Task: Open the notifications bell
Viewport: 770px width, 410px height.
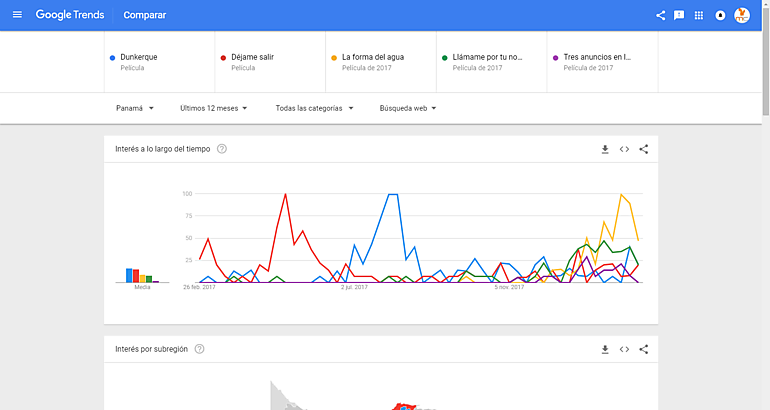Action: [720, 15]
